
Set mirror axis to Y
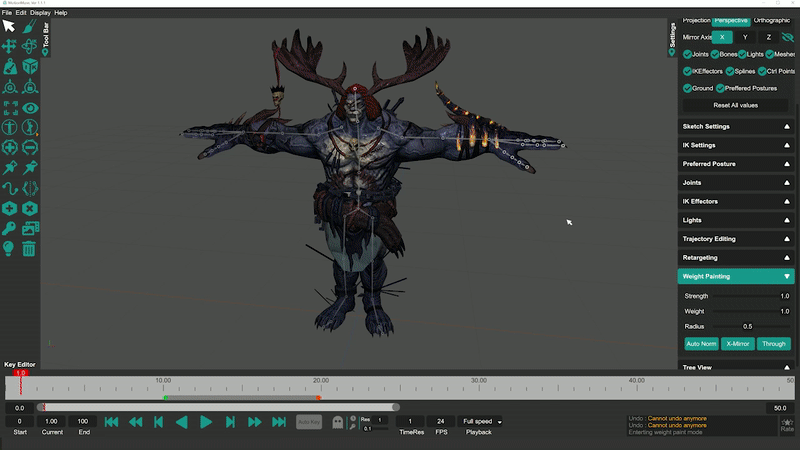745,37
